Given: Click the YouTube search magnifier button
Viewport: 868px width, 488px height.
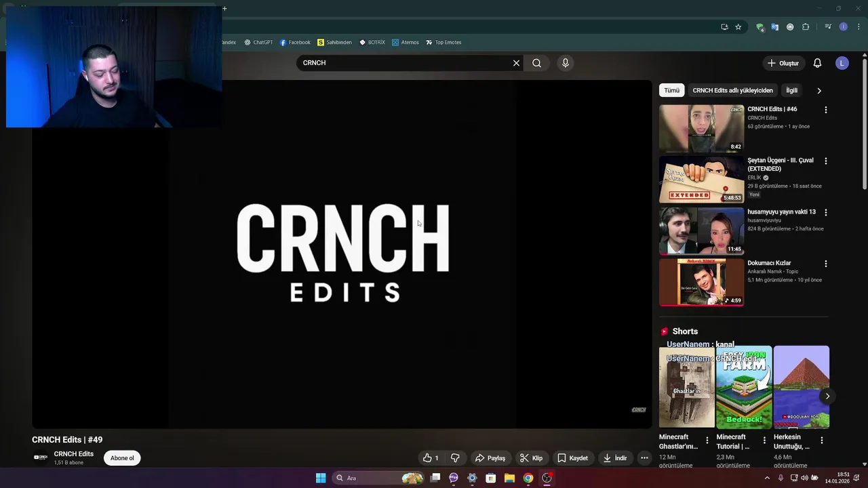Looking at the screenshot, I should (536, 63).
